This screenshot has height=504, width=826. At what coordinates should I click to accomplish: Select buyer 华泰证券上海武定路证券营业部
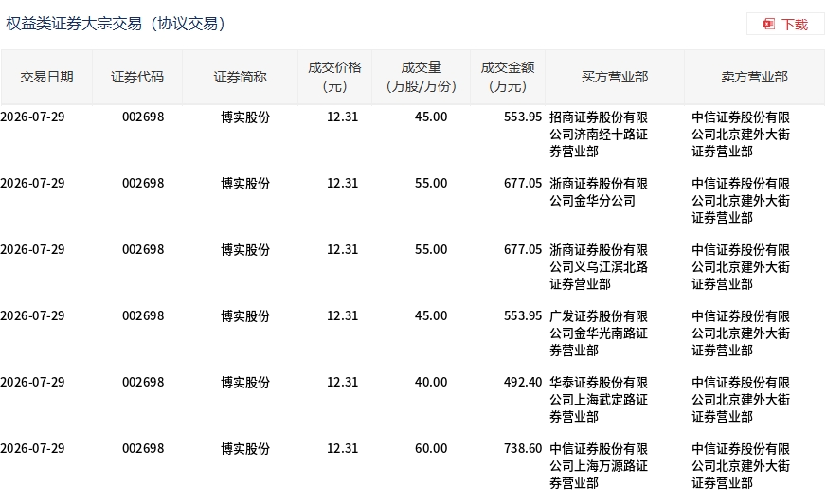tap(599, 400)
